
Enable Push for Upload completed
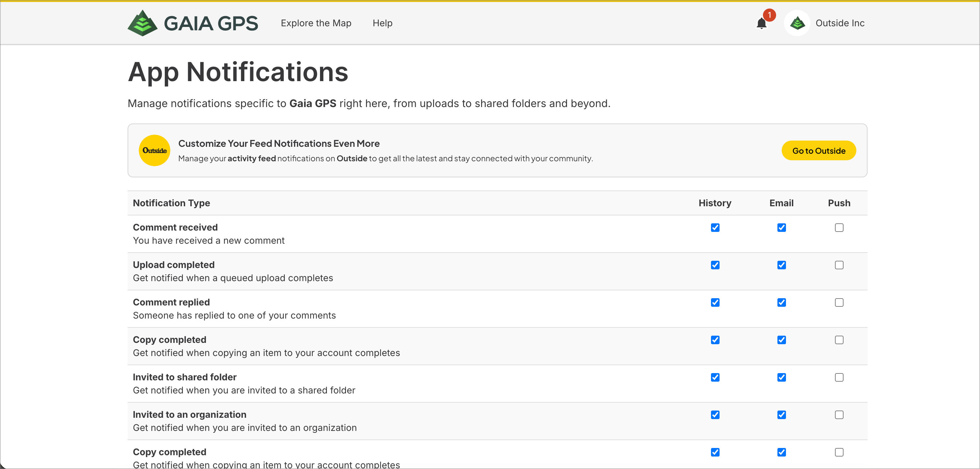pos(839,265)
